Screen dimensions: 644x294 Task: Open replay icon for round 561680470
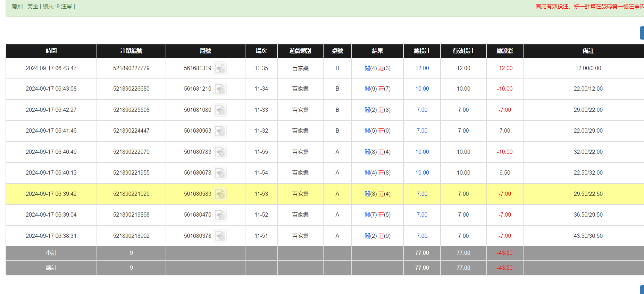point(220,215)
